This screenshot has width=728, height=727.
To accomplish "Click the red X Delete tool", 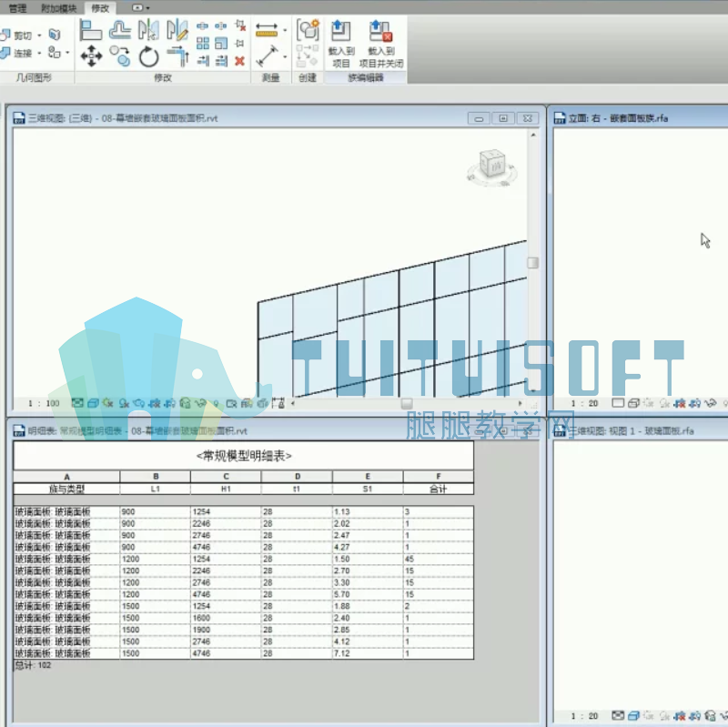I will pyautogui.click(x=239, y=61).
